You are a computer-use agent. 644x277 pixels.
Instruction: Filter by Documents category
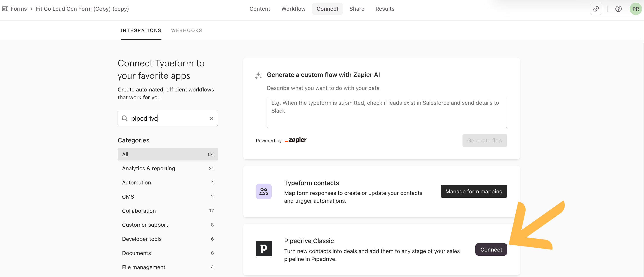[x=168, y=253]
